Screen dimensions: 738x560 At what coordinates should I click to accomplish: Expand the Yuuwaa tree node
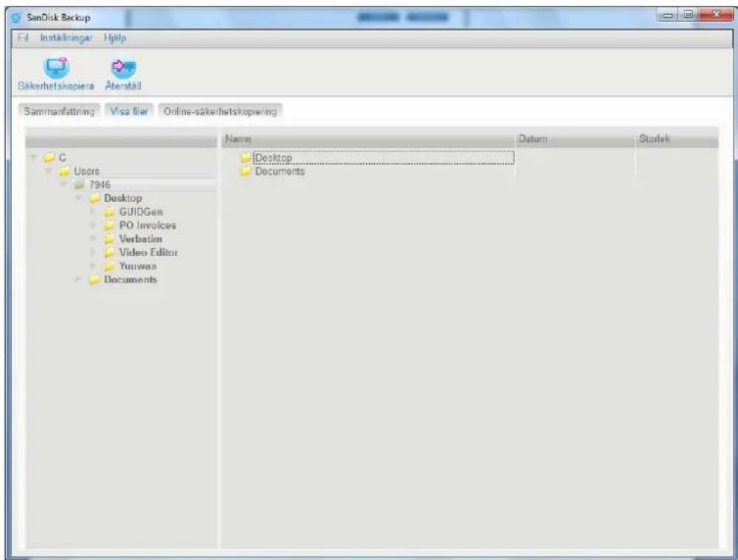click(93, 266)
